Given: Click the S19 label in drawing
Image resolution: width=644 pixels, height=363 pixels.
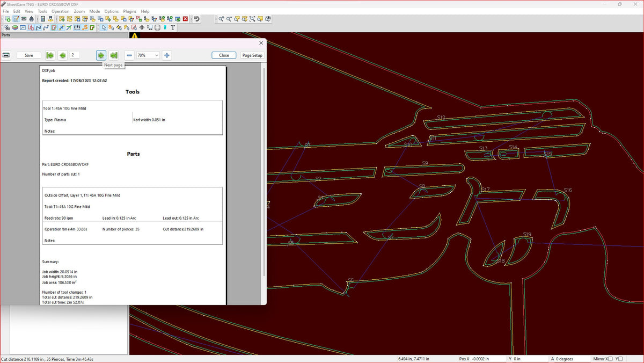Looking at the screenshot, I should point(527,234).
